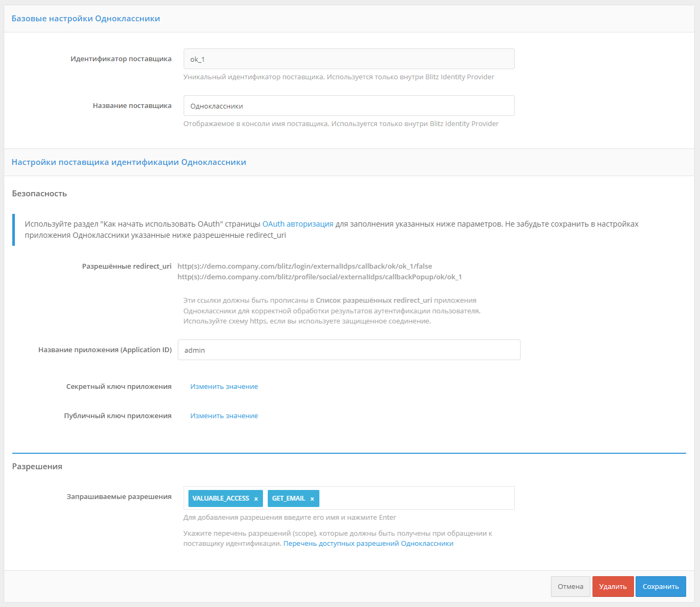Click the Отмена button

pyautogui.click(x=571, y=586)
